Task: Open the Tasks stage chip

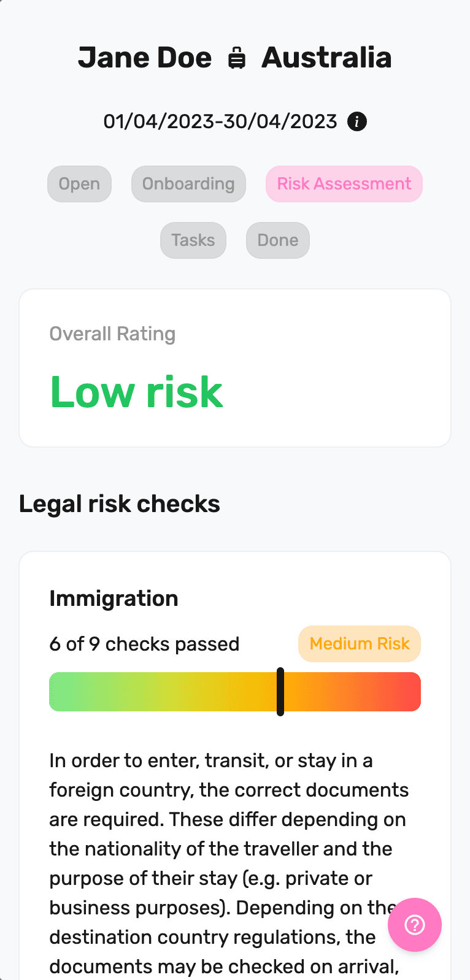Action: tap(193, 240)
